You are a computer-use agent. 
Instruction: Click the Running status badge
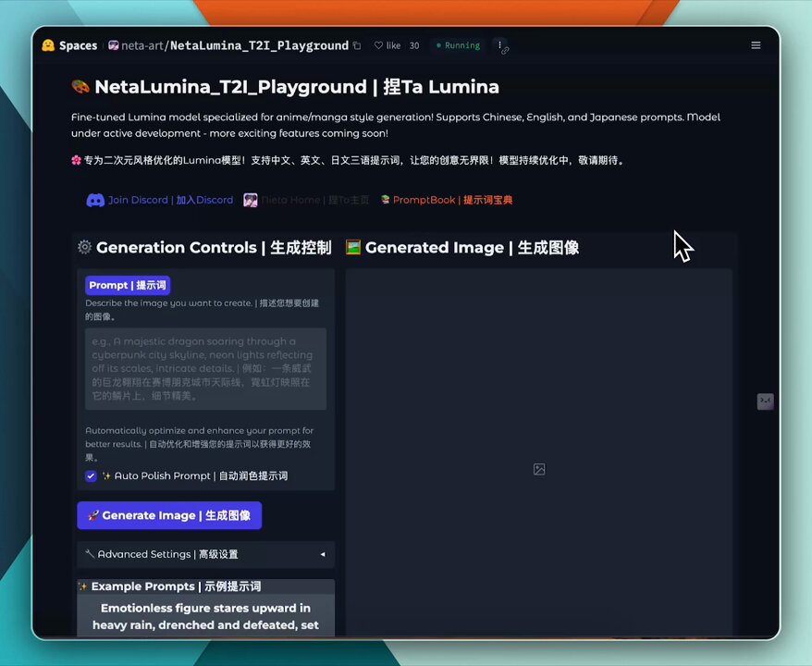459,45
